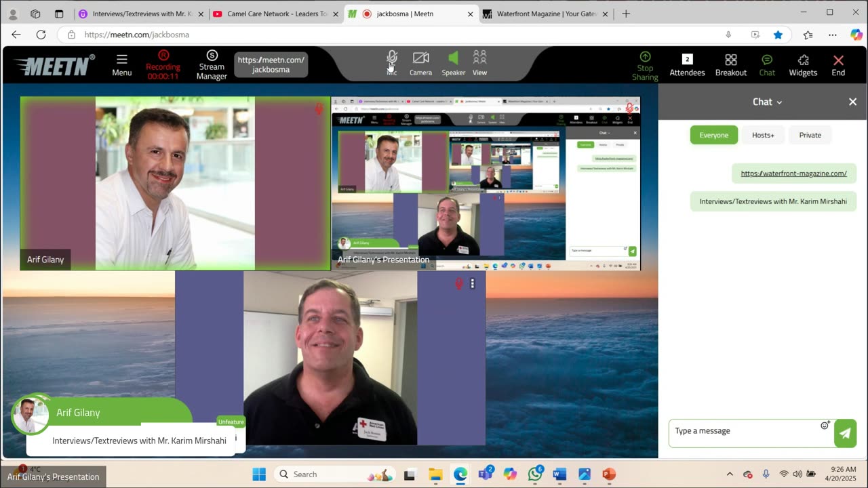The width and height of the screenshot is (868, 488).
Task: Click the address bar URL
Action: [137, 35]
